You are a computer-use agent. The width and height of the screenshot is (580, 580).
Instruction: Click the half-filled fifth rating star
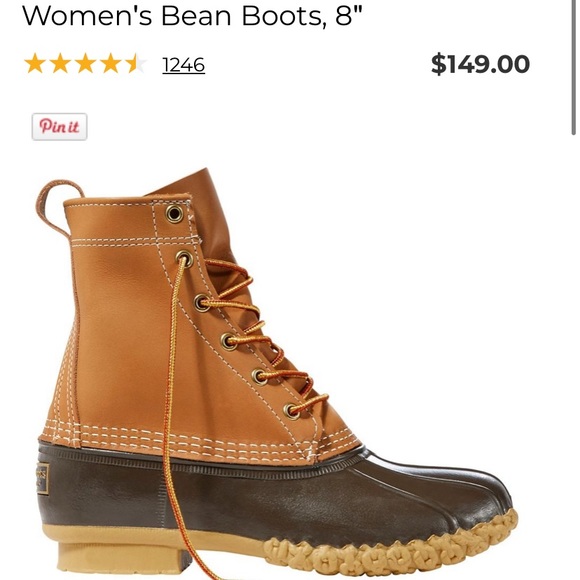(x=136, y=63)
